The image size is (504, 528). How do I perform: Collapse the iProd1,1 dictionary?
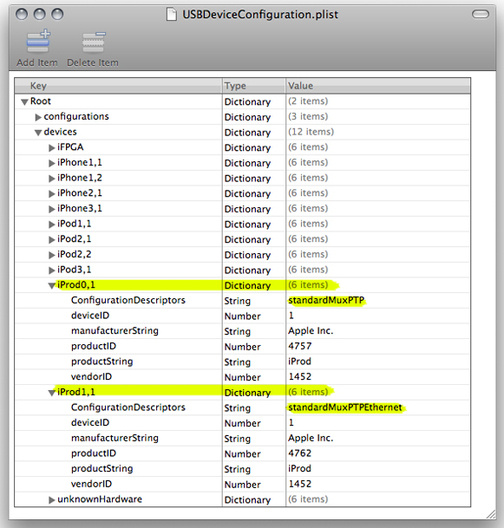[52, 393]
